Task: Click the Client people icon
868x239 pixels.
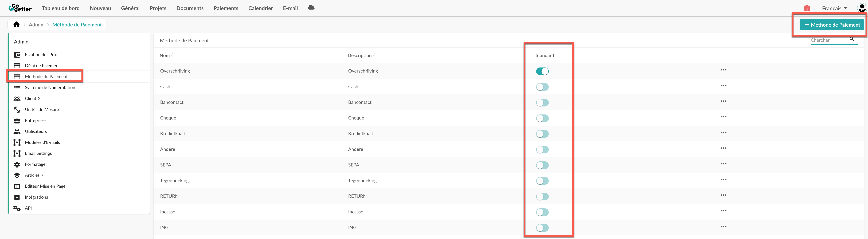Action: tap(17, 99)
